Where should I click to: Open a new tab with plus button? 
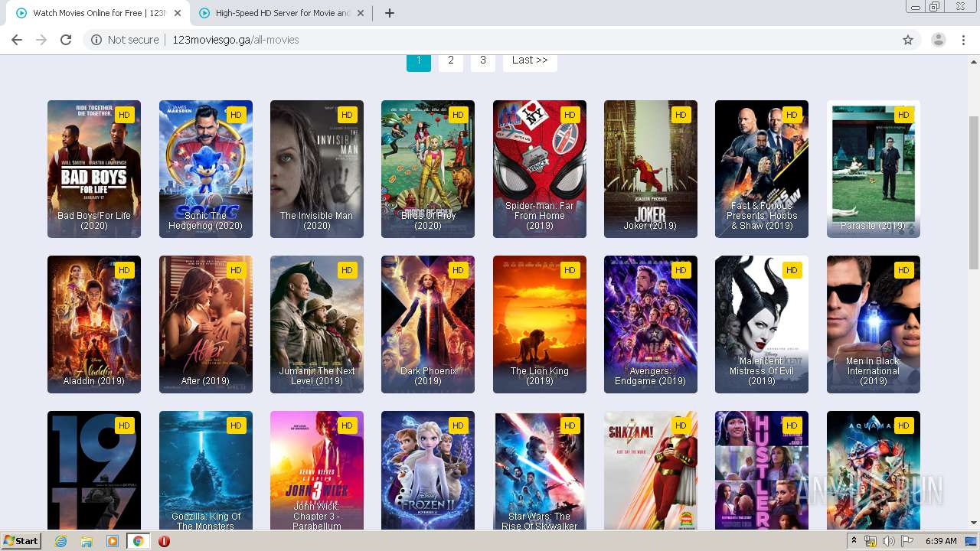(390, 13)
